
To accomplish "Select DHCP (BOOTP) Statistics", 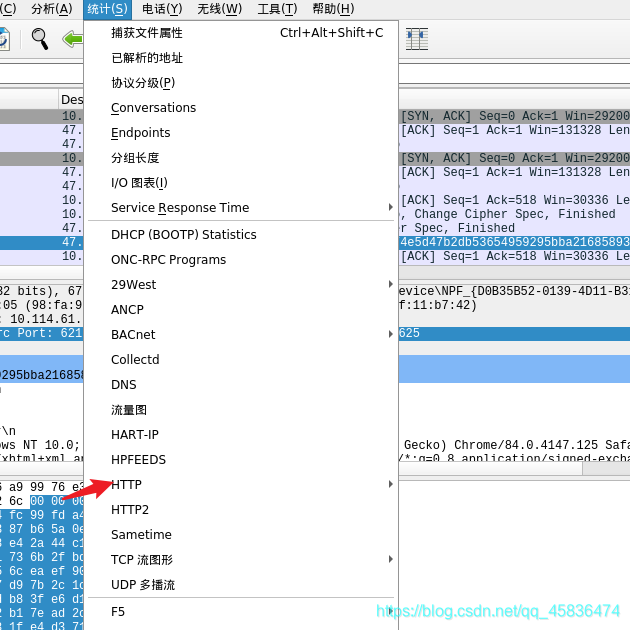I will (241, 235).
